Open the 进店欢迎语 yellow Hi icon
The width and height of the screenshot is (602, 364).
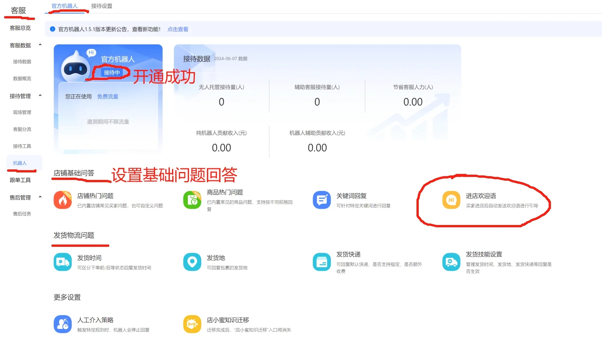451,200
